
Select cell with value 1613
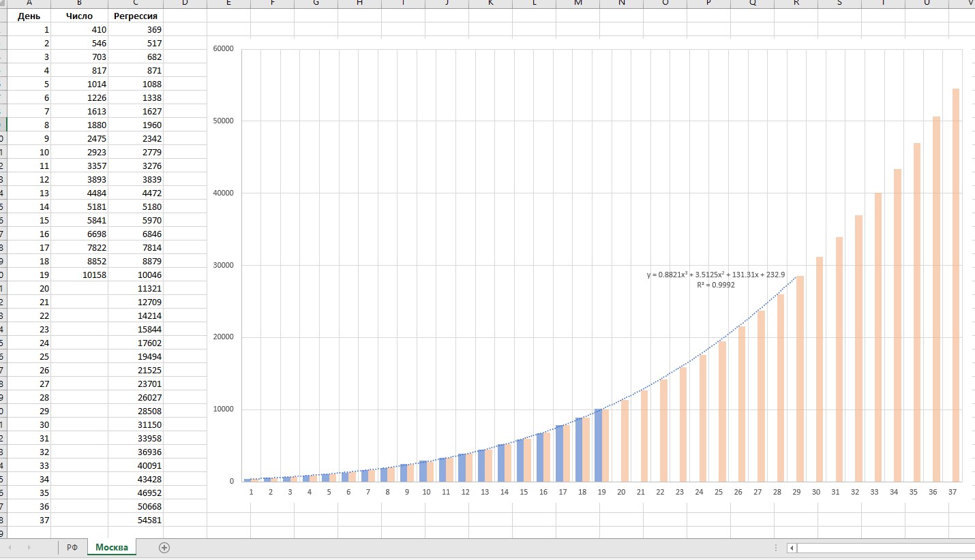[80, 111]
